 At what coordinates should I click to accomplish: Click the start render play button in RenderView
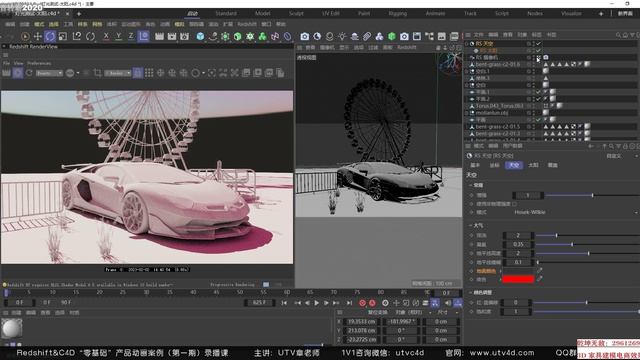18,73
